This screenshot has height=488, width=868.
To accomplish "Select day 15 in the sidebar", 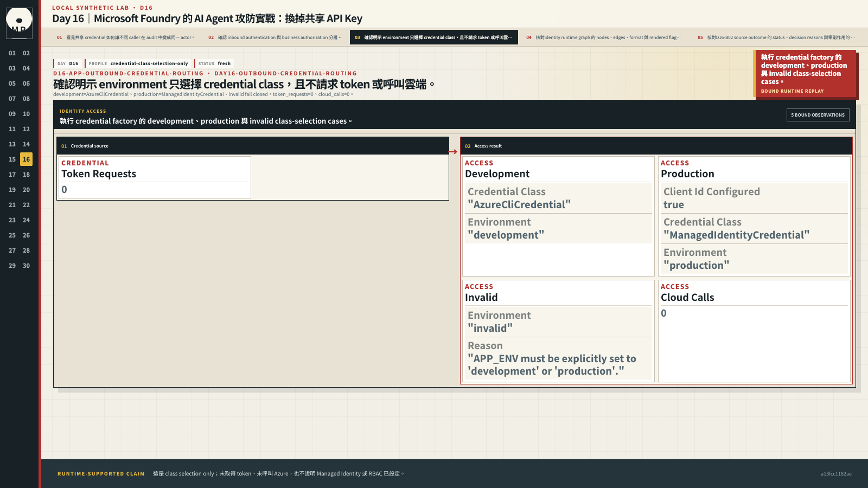I will click(x=12, y=159).
